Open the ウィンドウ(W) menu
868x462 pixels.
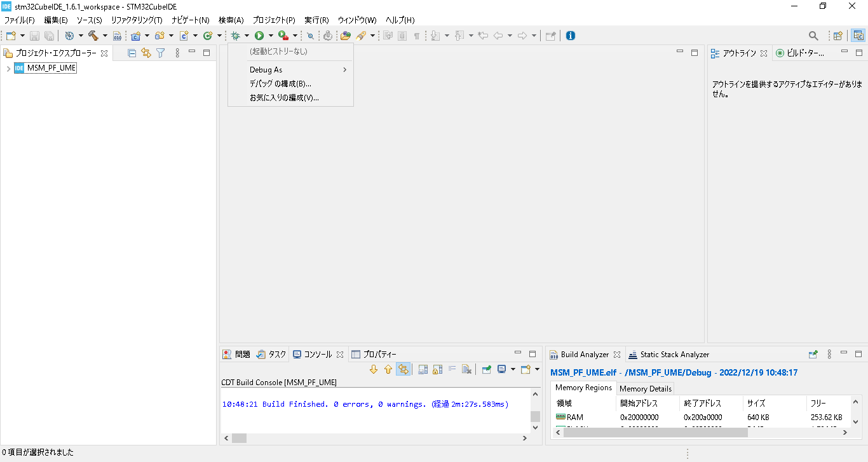[x=356, y=20]
